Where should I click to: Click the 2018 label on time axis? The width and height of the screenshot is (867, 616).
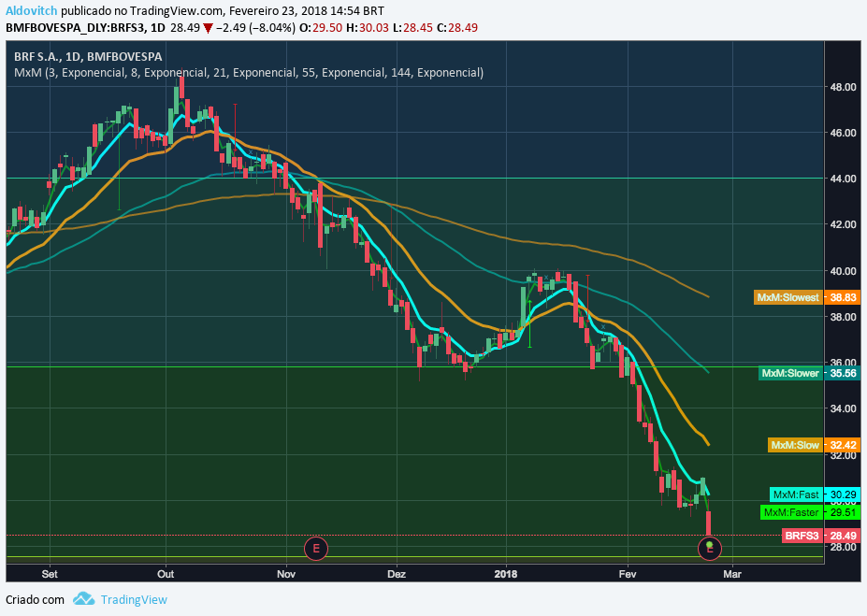click(506, 574)
